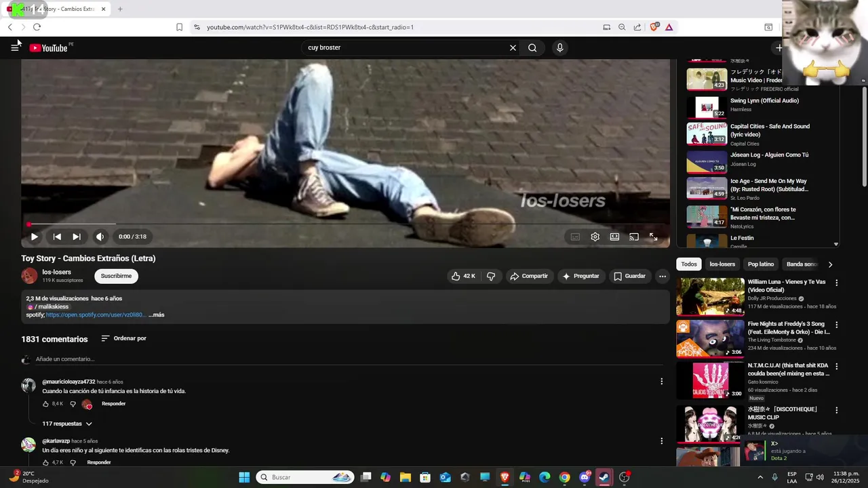Toggle subtitles on the video player
The height and width of the screenshot is (488, 868).
pyautogui.click(x=575, y=237)
